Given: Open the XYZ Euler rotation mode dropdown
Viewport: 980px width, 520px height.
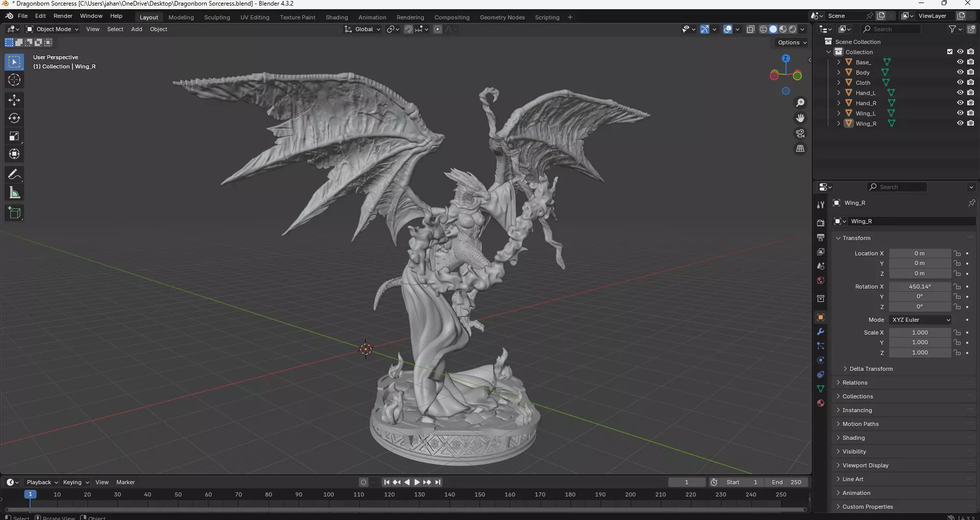Looking at the screenshot, I should click(920, 320).
